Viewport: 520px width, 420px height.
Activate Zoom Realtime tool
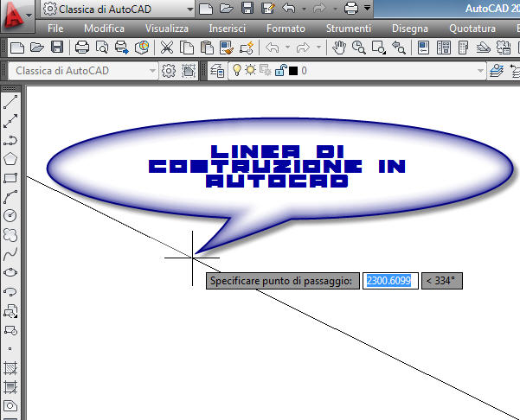pyautogui.click(x=359, y=48)
